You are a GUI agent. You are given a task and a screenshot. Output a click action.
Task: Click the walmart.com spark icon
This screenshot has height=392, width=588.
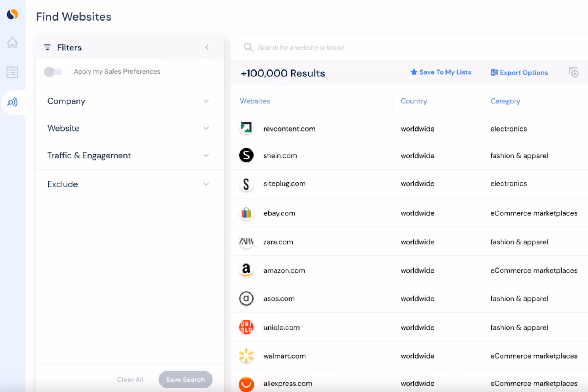[x=246, y=356]
